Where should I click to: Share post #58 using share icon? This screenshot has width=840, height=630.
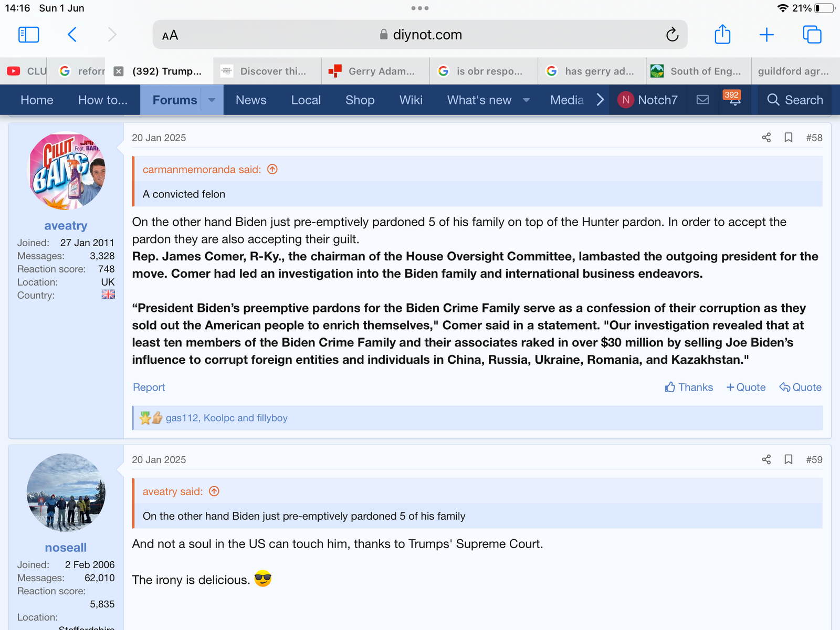(766, 138)
